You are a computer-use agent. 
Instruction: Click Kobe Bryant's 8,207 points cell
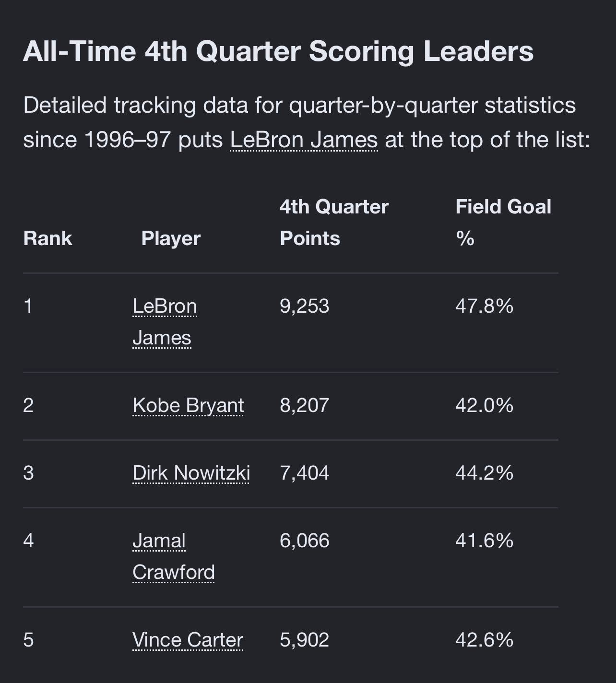pos(305,406)
